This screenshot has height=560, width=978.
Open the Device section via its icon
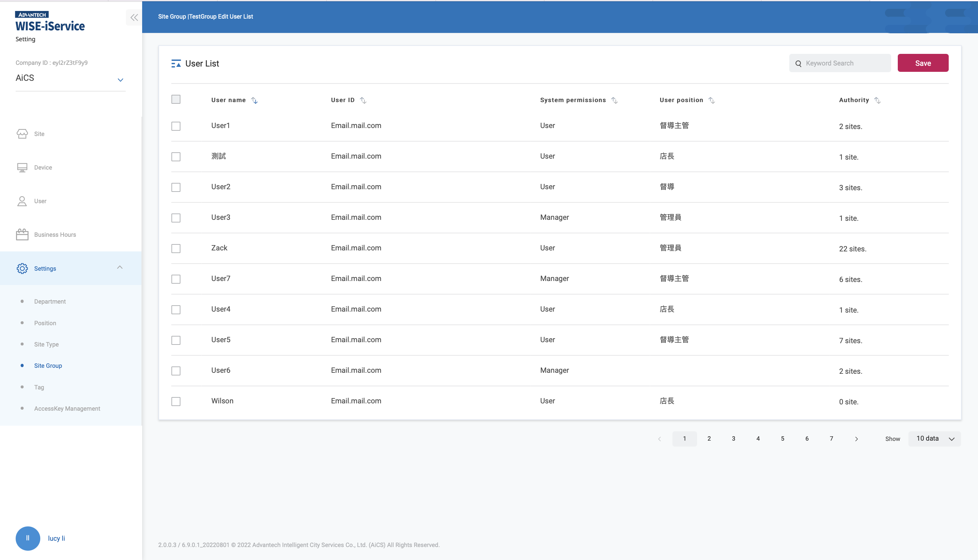[x=22, y=167]
